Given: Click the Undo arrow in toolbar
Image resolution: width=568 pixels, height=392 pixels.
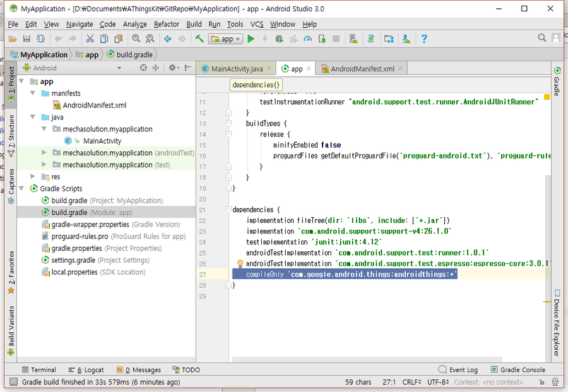Looking at the screenshot, I should pos(58,39).
